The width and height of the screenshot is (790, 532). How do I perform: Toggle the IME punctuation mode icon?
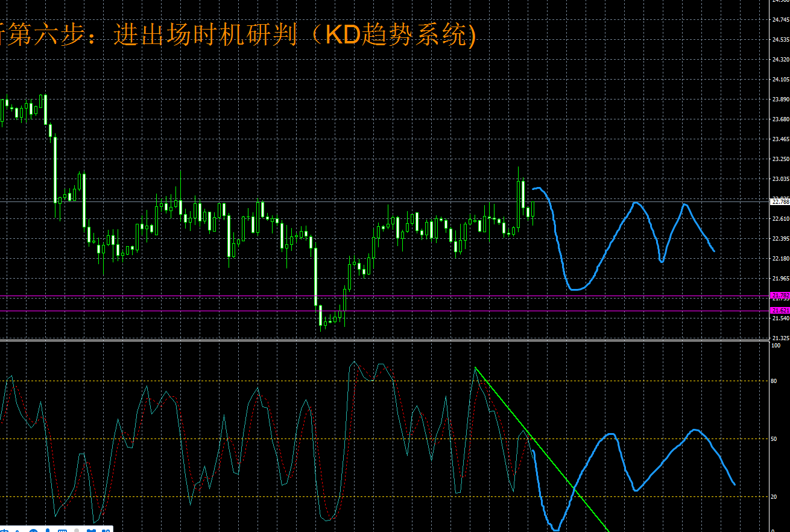18,530
